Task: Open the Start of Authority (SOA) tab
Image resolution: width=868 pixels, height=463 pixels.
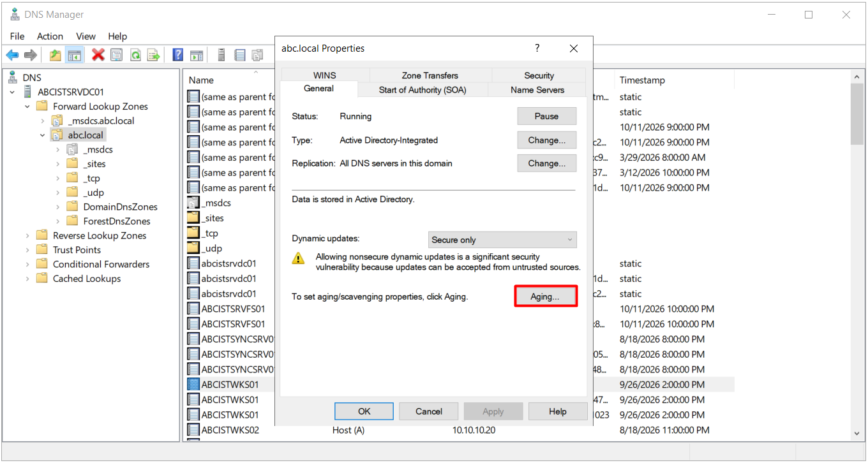Action: (423, 90)
